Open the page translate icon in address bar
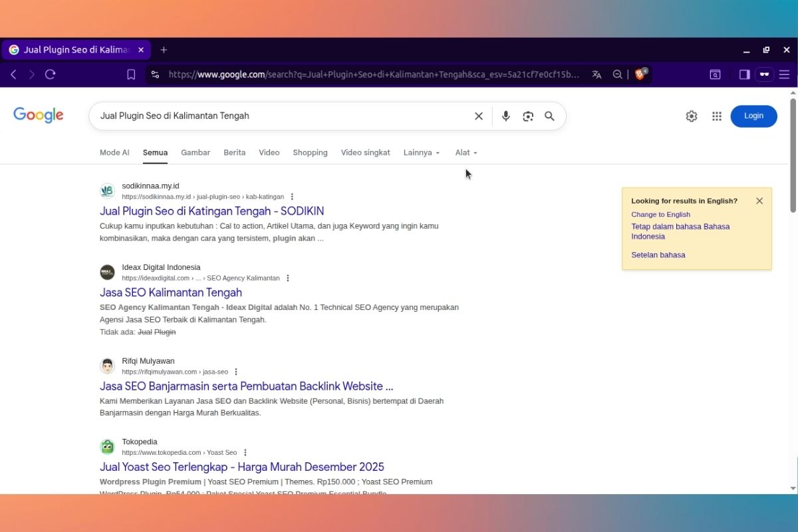This screenshot has height=532, width=798. pos(597,74)
